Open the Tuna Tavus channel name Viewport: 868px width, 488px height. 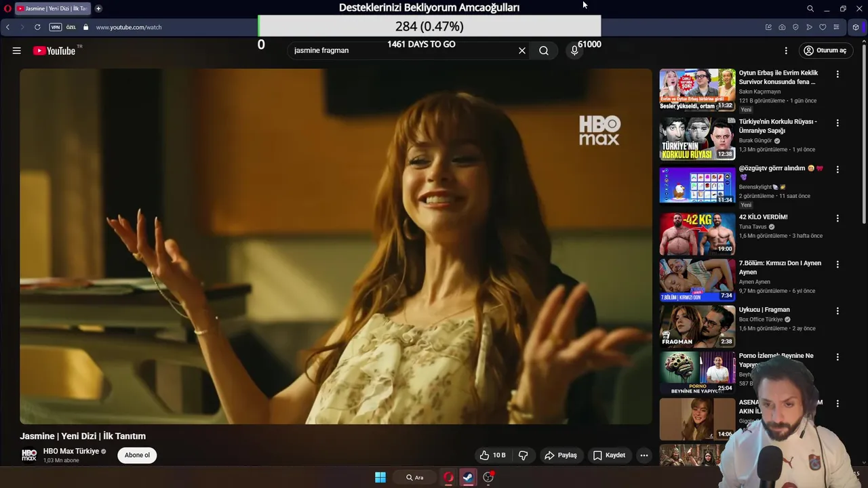pyautogui.click(x=753, y=227)
